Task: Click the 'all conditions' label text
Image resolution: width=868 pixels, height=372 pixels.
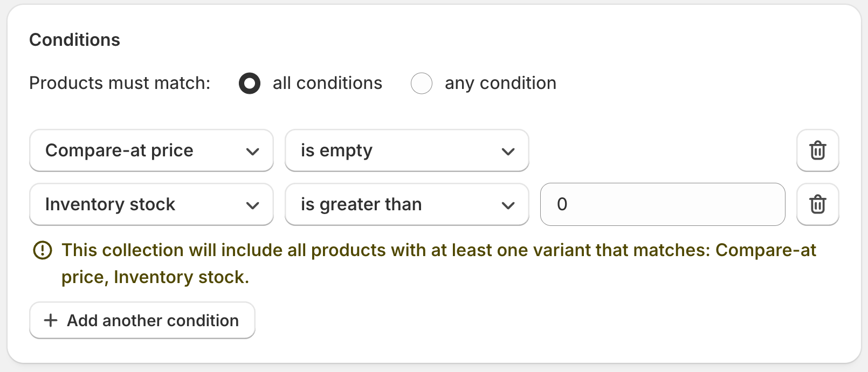Action: (327, 83)
